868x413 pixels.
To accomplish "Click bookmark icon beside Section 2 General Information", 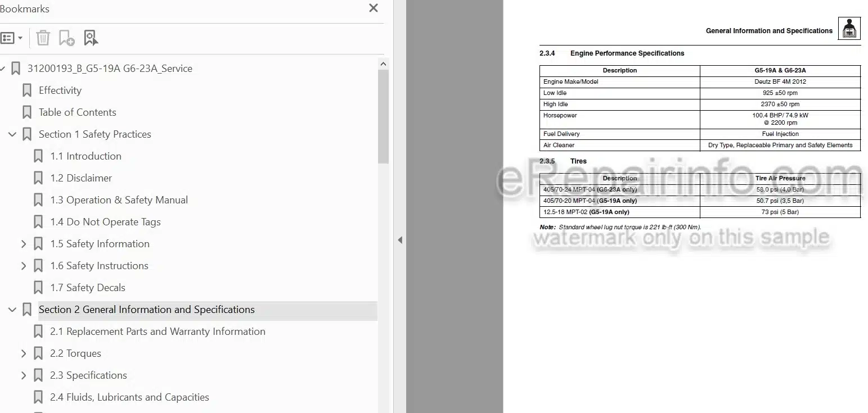I will click(26, 310).
